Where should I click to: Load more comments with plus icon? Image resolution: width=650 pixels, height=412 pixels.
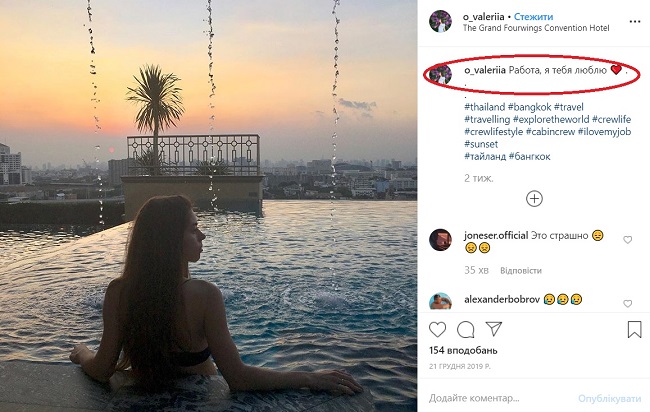click(535, 198)
